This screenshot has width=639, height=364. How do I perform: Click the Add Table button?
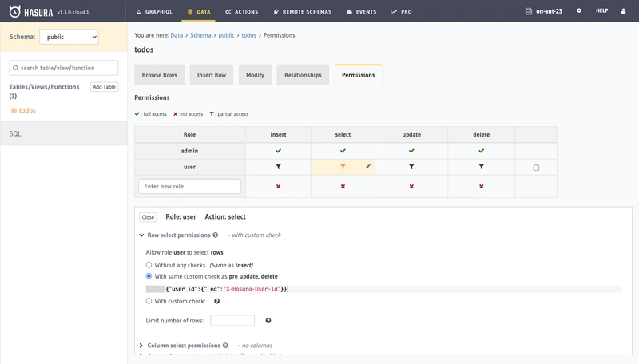105,87
